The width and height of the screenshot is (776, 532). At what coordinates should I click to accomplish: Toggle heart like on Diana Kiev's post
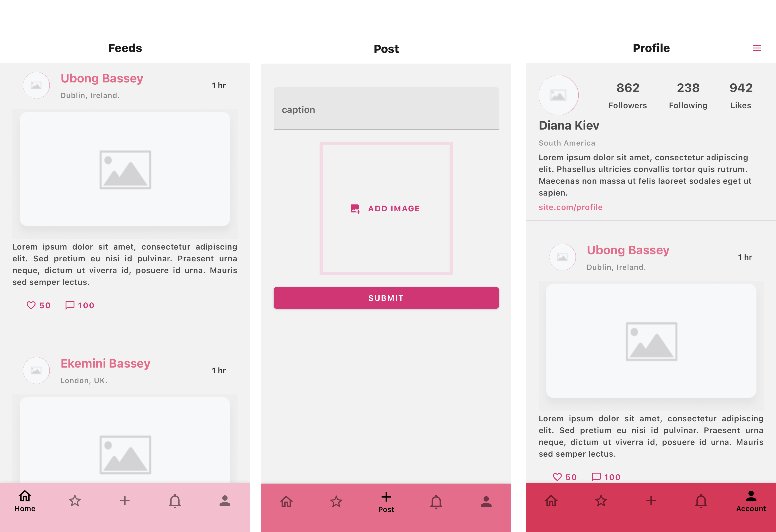pos(557,477)
